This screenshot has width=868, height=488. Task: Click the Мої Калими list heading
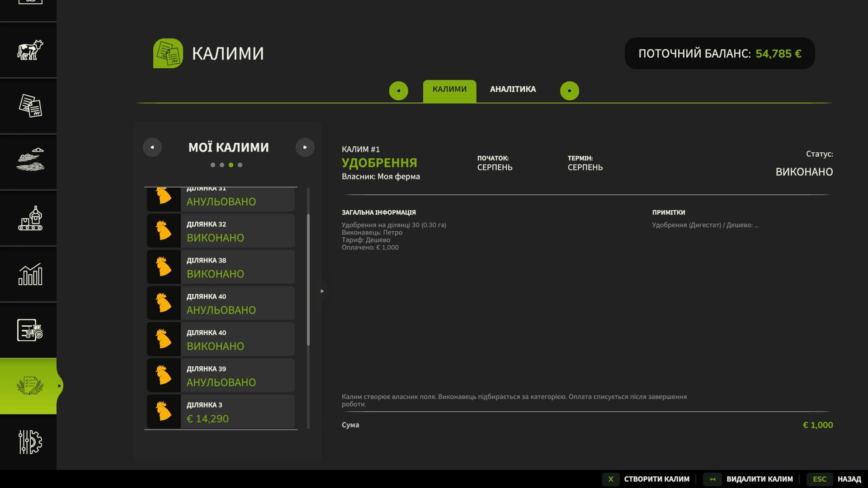229,147
